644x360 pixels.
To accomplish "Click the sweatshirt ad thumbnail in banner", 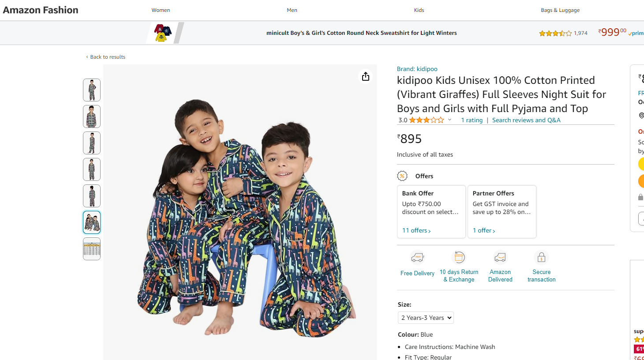I will [x=163, y=33].
